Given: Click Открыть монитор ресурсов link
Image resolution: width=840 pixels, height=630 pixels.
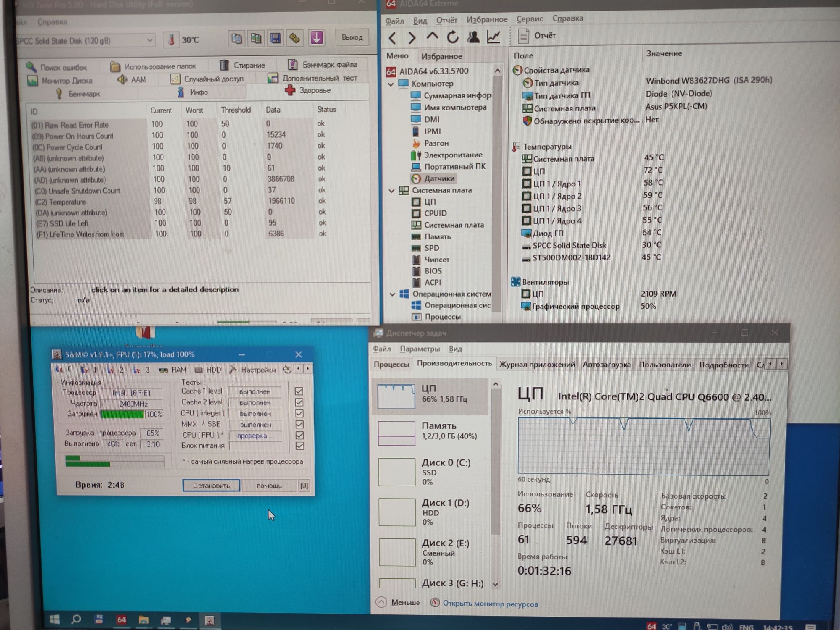Looking at the screenshot, I should tap(490, 604).
